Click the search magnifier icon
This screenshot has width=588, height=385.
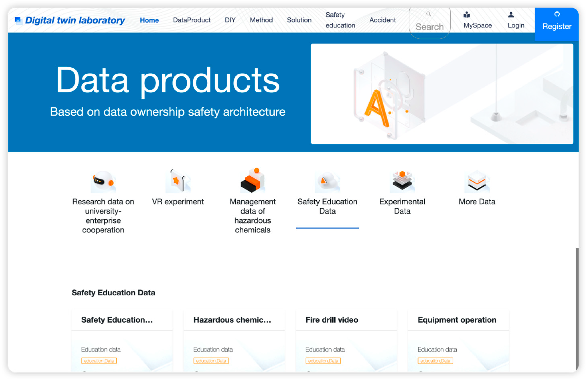(x=428, y=14)
